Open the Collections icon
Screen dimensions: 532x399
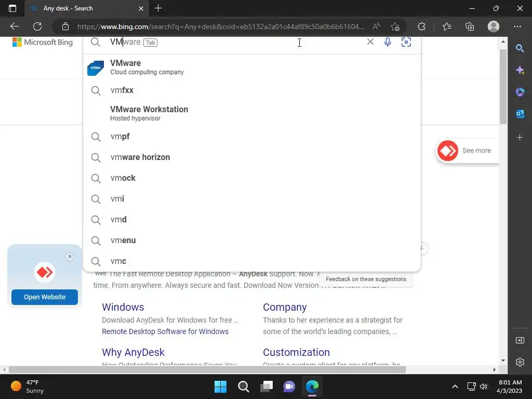[x=470, y=26]
